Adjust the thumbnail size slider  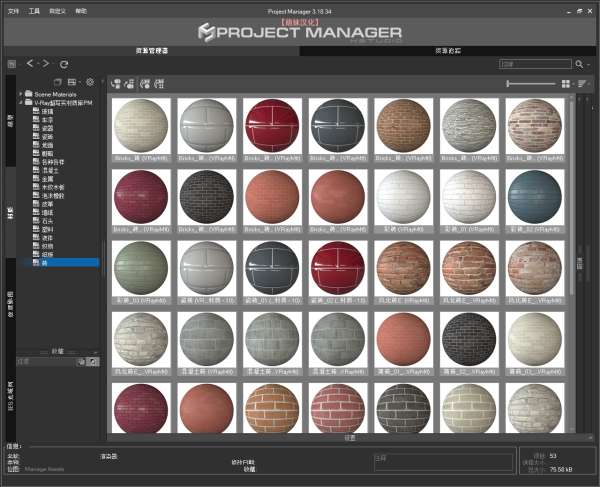tap(531, 83)
